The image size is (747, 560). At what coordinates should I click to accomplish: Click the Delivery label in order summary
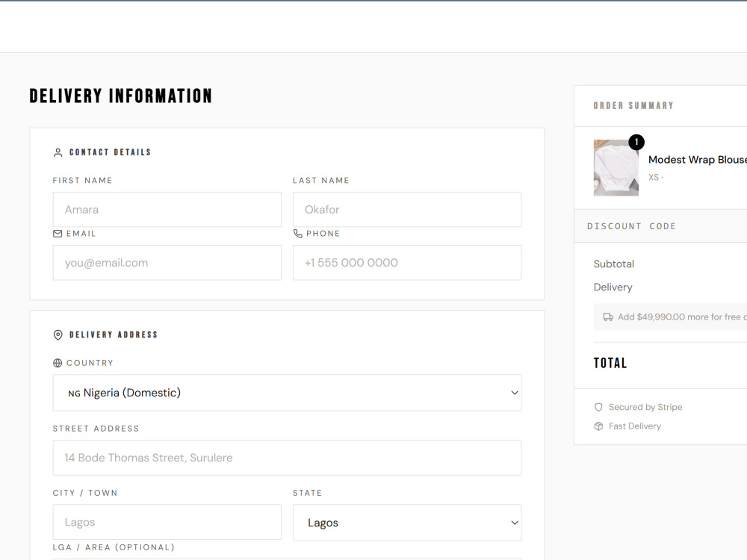(613, 287)
